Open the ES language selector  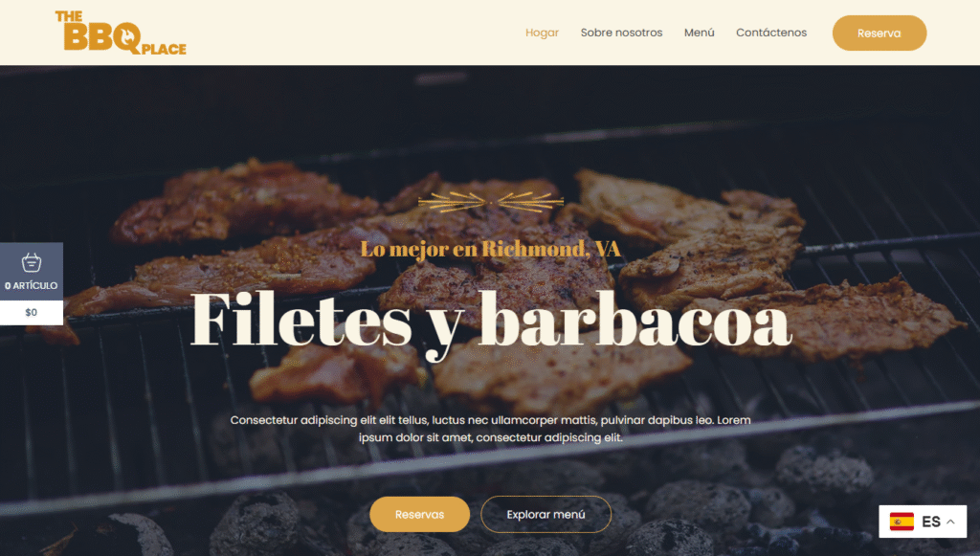click(x=923, y=521)
